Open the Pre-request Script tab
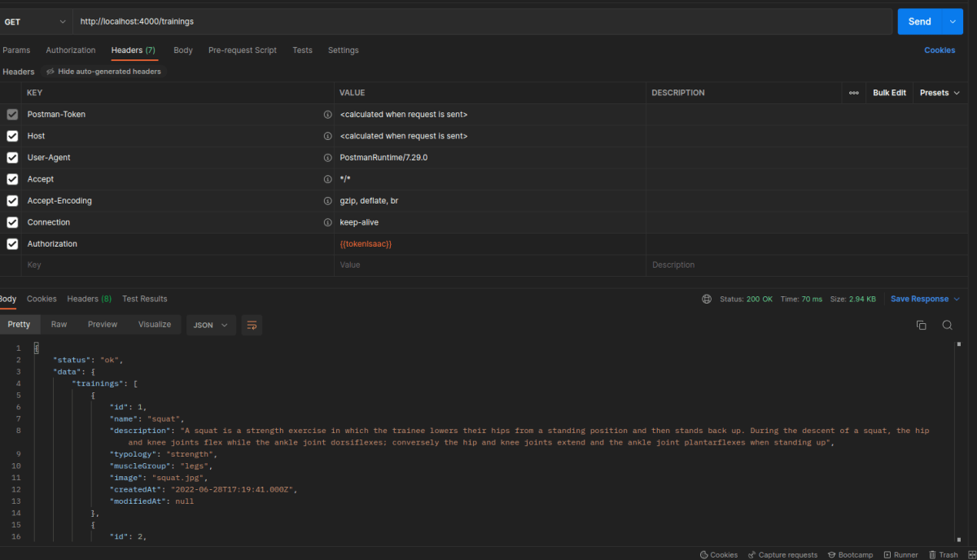This screenshot has height=560, width=977. pyautogui.click(x=243, y=50)
